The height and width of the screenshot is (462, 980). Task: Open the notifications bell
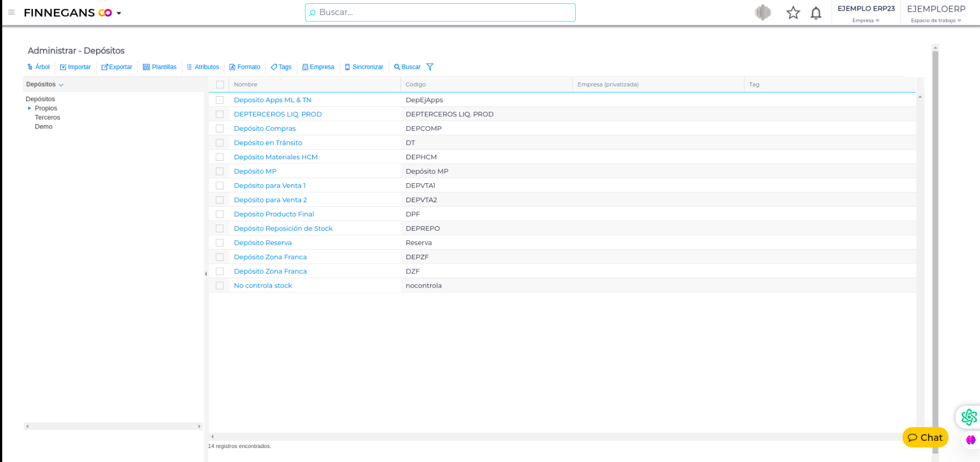(816, 13)
